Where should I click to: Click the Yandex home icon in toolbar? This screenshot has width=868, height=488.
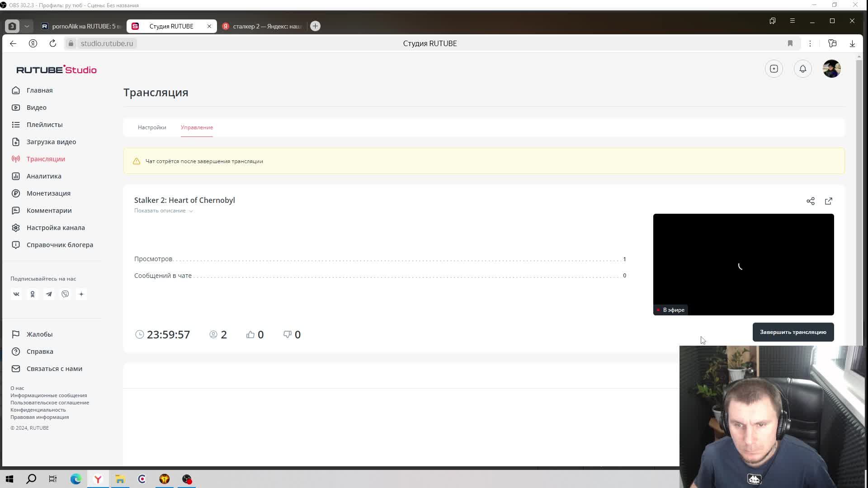pos(33,43)
